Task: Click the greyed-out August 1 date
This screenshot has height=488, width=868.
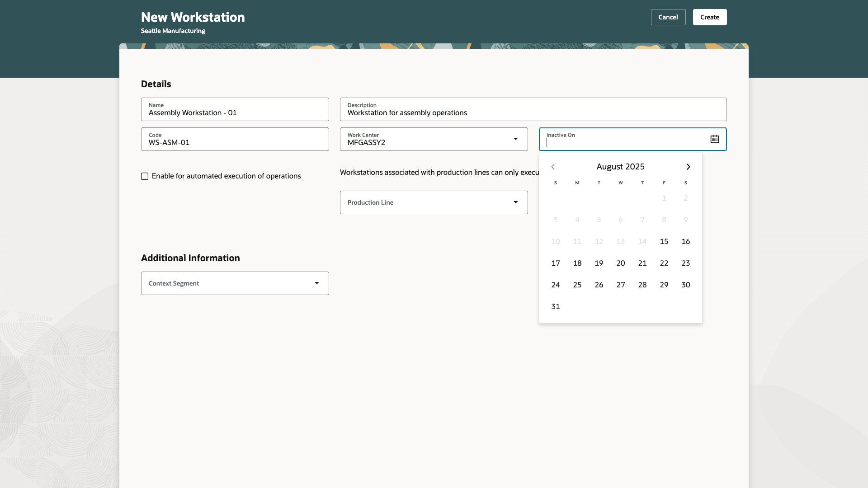Action: (x=664, y=198)
